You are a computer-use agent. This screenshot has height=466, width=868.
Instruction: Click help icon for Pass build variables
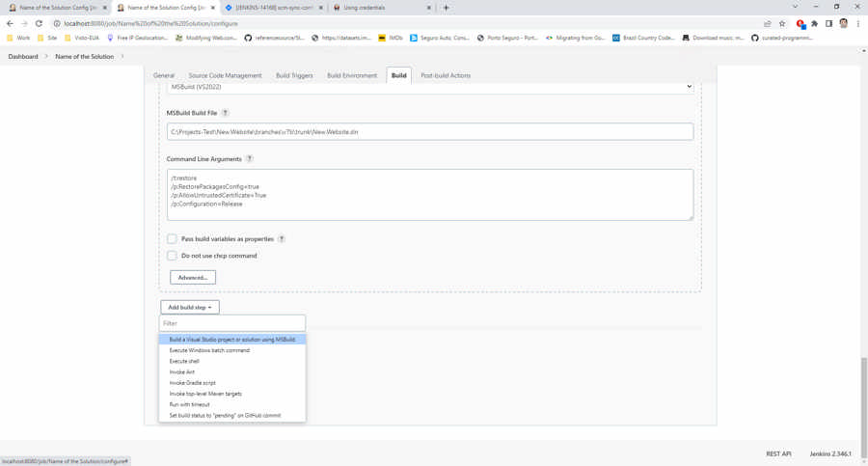coord(282,239)
